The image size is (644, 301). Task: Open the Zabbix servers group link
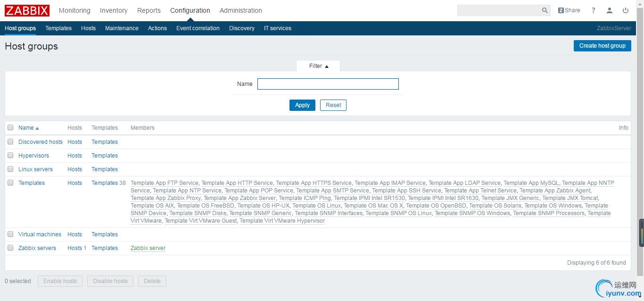37,248
